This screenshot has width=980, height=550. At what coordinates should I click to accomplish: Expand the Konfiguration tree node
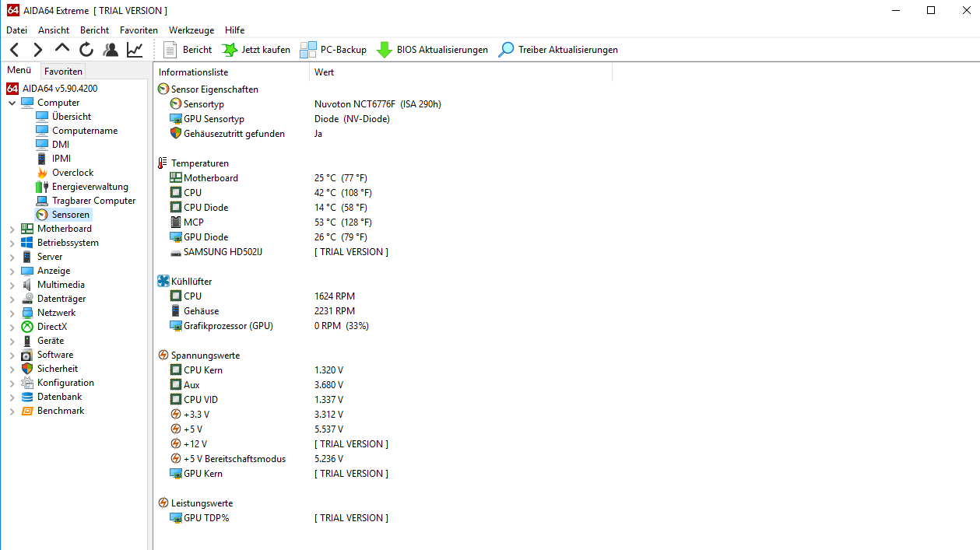pyautogui.click(x=12, y=383)
